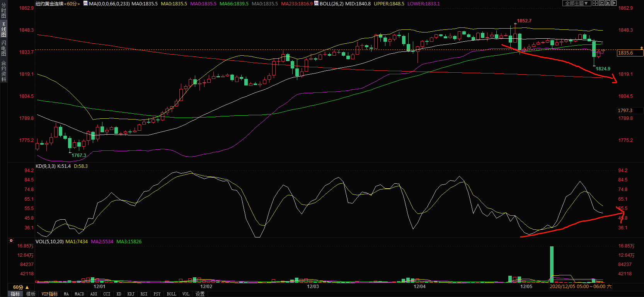Click the KD(9,3,3) indicator label
Viewport: 644px width, 297px height.
pos(46,166)
